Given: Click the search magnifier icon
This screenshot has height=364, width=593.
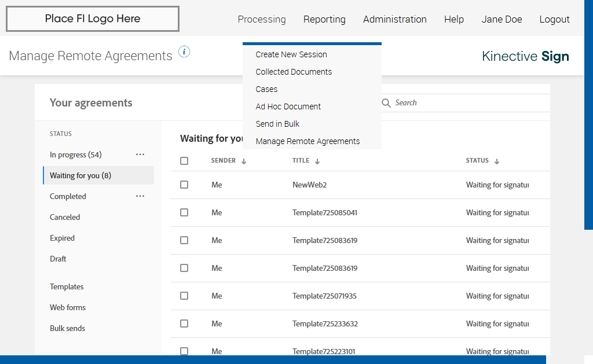Looking at the screenshot, I should (x=386, y=103).
